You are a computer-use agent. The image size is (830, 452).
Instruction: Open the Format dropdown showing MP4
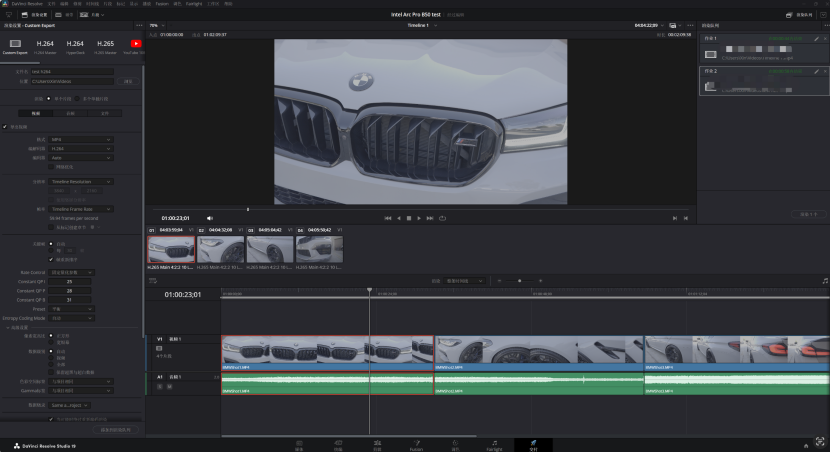click(80, 139)
